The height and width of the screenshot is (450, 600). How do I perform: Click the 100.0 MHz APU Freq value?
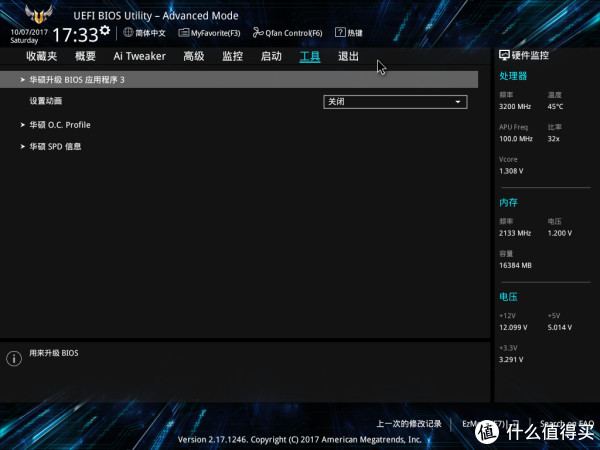[x=516, y=139]
